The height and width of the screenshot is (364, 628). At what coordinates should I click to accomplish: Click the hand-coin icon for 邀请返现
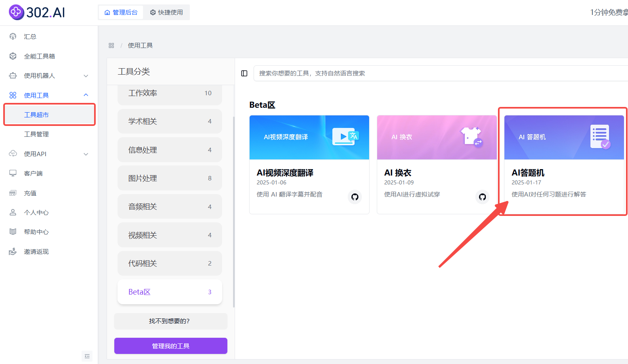(13, 251)
